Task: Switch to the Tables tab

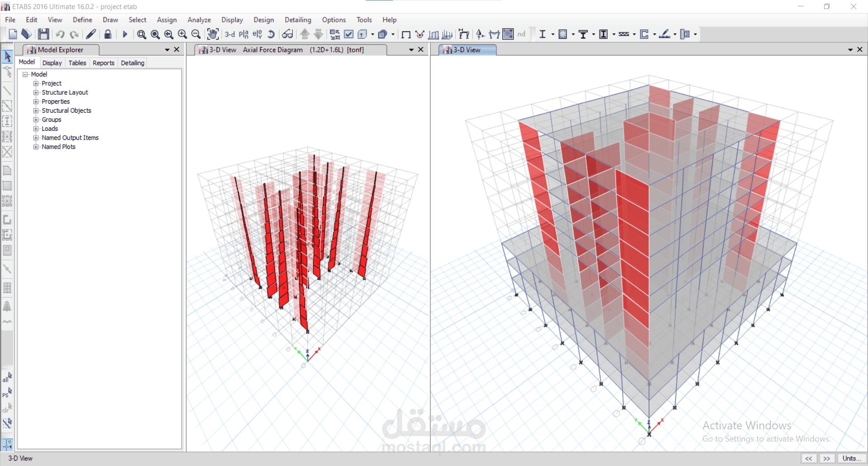Action: (77, 63)
